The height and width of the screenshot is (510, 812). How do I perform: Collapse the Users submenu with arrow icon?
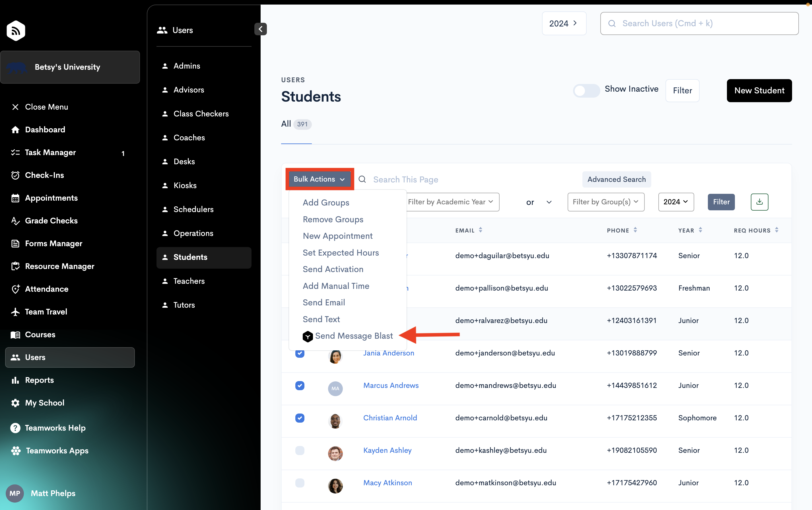[260, 29]
